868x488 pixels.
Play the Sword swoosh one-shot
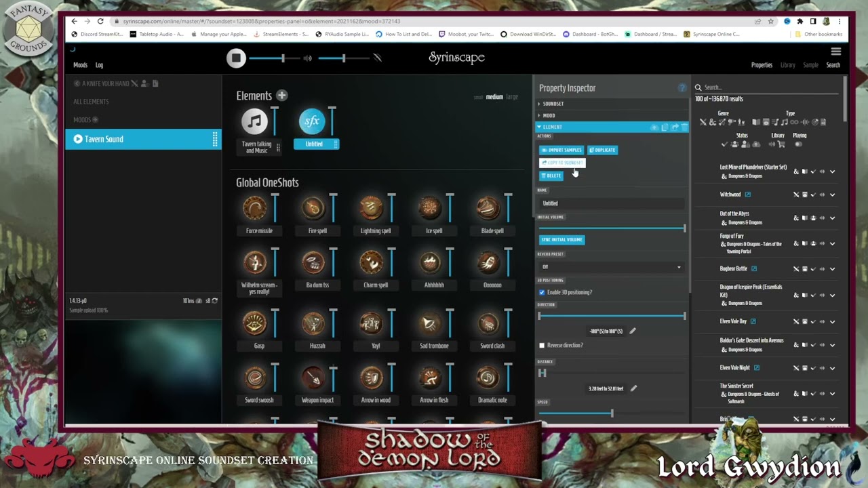click(x=255, y=378)
